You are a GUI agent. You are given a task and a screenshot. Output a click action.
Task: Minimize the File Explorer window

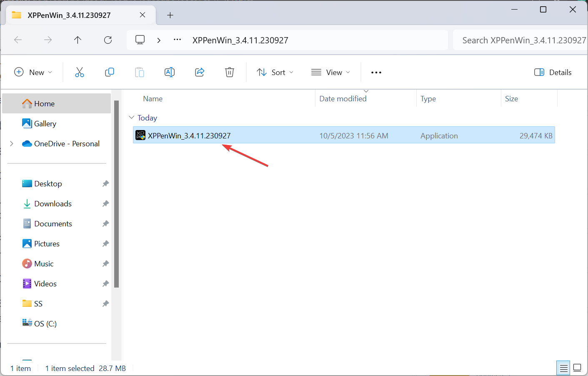pyautogui.click(x=514, y=9)
